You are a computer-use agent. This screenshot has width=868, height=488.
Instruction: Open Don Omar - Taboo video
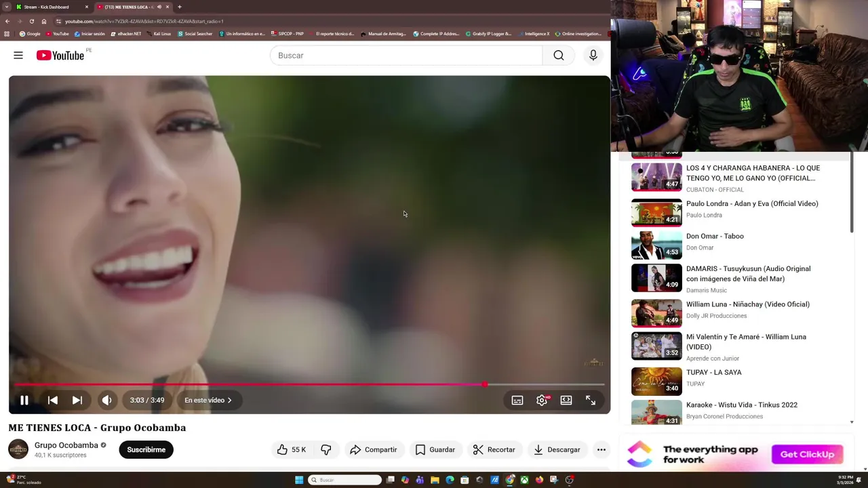[715, 237]
